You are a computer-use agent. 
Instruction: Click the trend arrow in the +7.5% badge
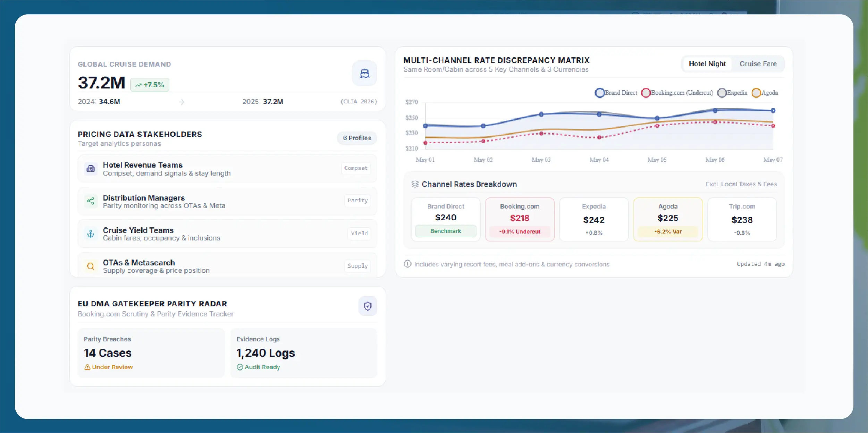coord(138,85)
